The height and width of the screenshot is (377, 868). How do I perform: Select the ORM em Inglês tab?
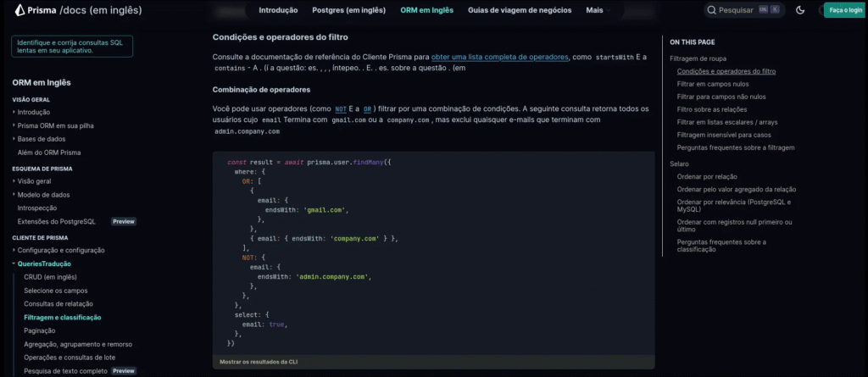427,10
